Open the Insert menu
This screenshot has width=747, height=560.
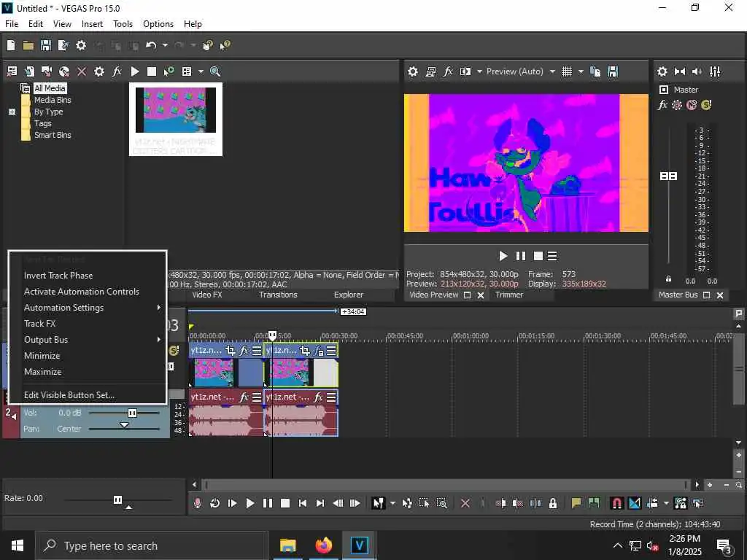tap(92, 24)
